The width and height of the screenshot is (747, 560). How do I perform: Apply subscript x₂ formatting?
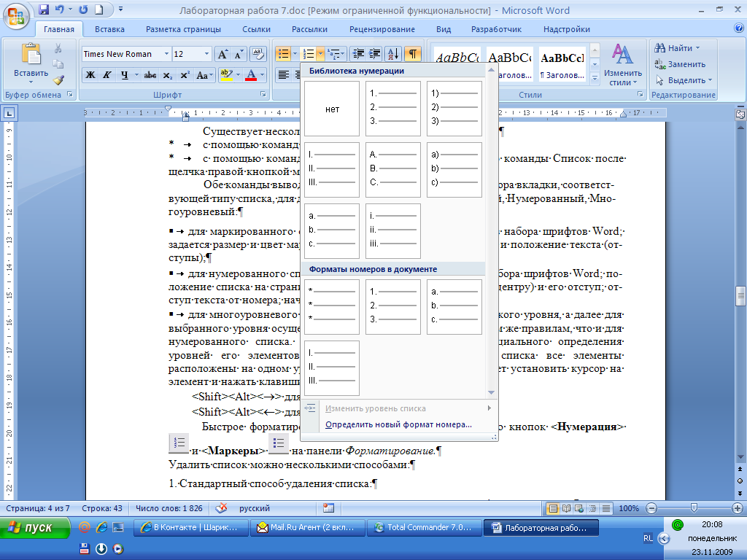click(x=167, y=75)
